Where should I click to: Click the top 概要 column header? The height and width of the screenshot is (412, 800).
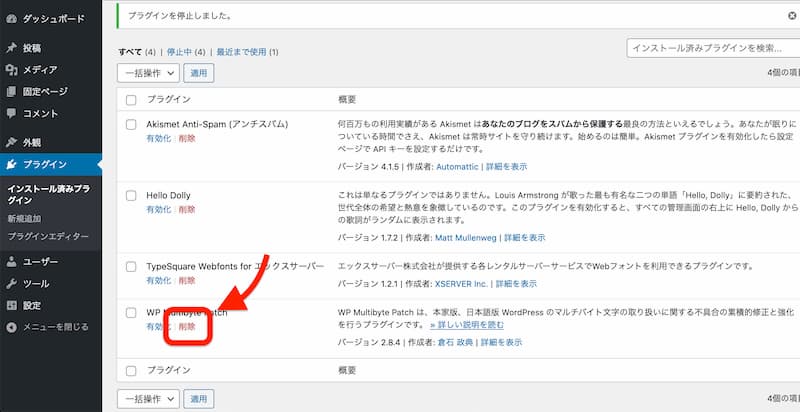pyautogui.click(x=347, y=100)
